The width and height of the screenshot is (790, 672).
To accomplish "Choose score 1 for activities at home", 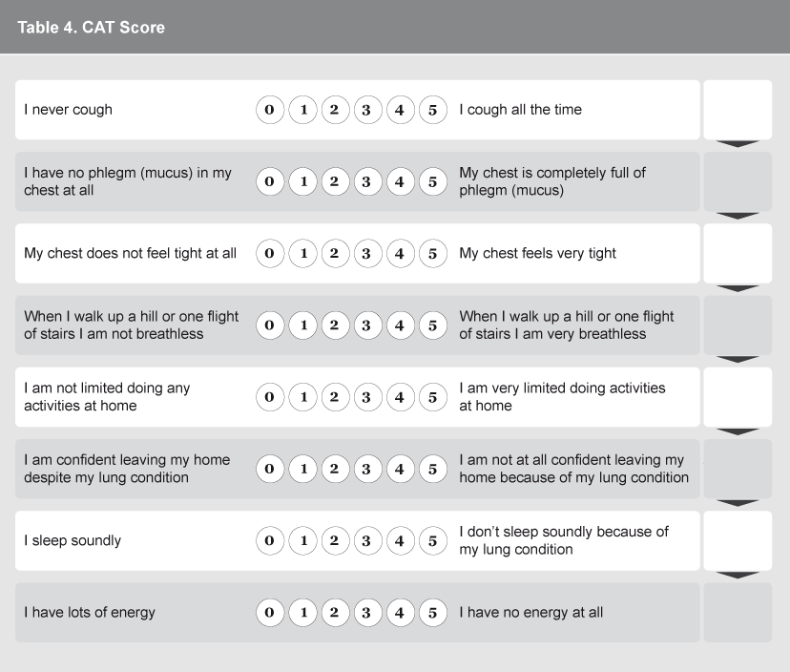I will coord(302,397).
